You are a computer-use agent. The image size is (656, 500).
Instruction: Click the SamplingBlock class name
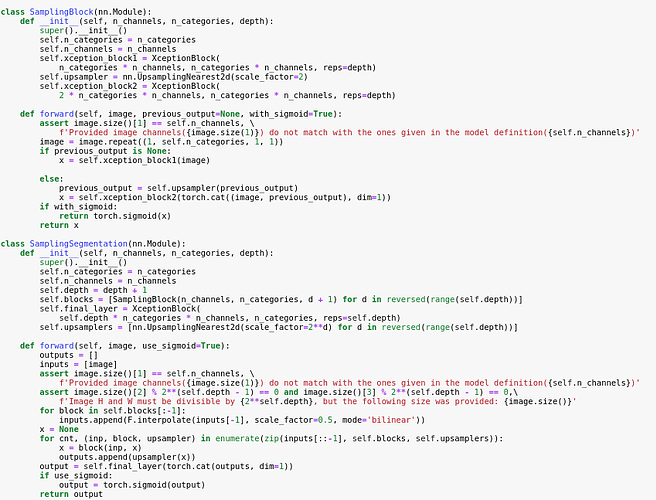(61, 12)
